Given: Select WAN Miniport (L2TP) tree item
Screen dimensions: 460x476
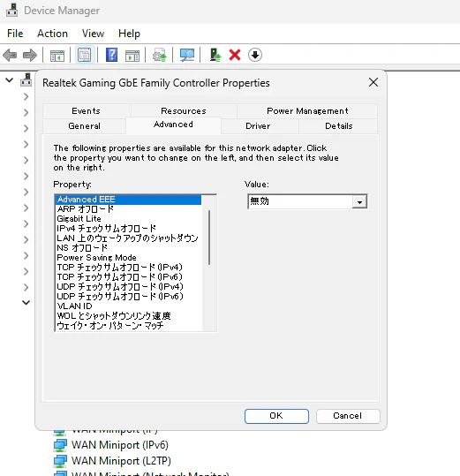Looking at the screenshot, I should pyautogui.click(x=121, y=461).
